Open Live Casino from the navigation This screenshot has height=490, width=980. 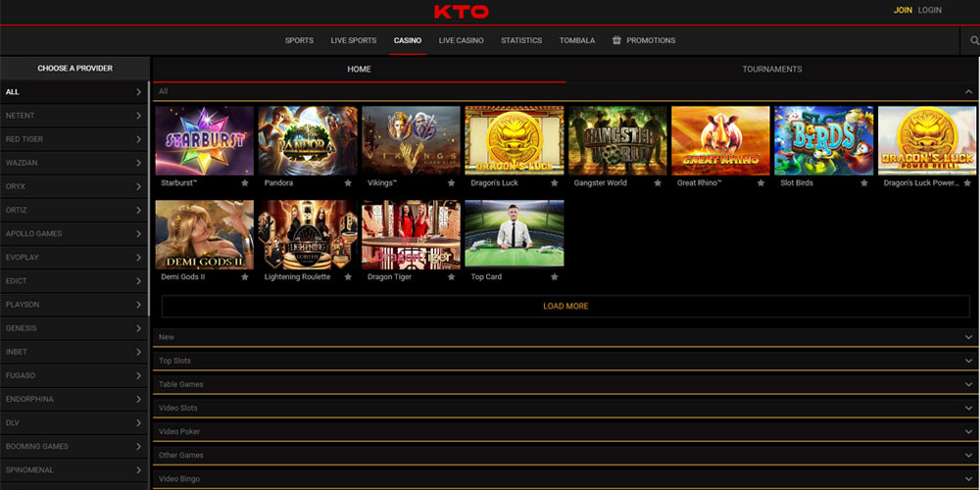tap(461, 40)
